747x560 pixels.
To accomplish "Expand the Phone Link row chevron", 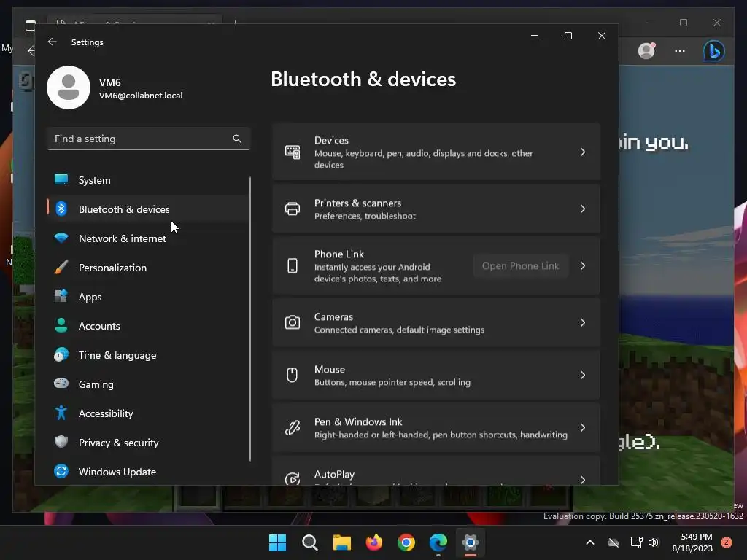I will 583,265.
